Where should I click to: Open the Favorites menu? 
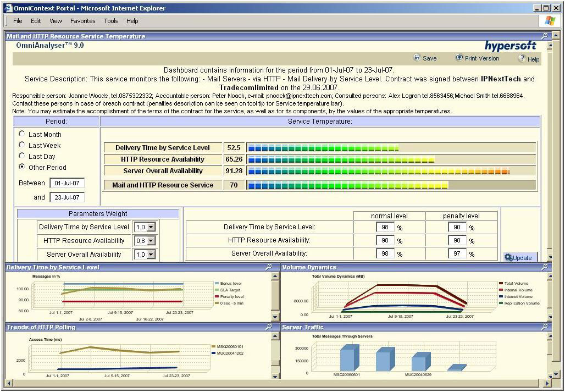[82, 21]
